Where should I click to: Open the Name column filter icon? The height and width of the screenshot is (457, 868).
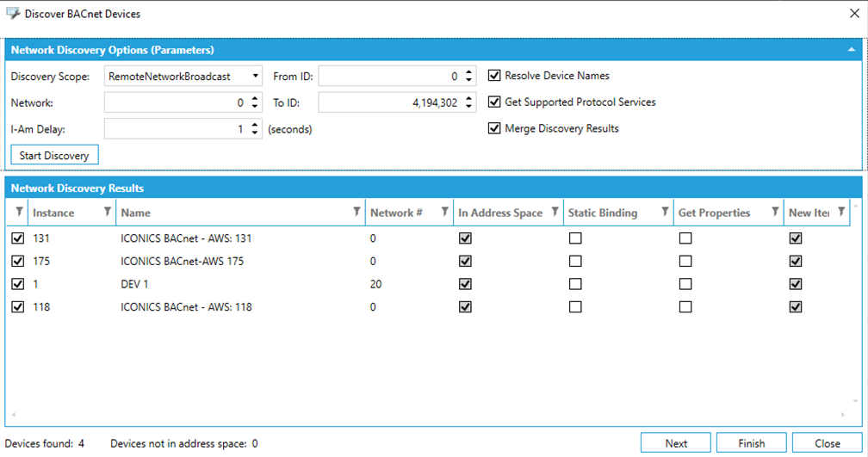click(356, 212)
